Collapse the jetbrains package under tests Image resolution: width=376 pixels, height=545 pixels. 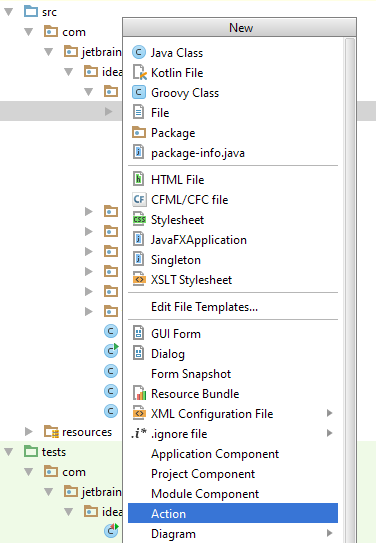(x=49, y=492)
